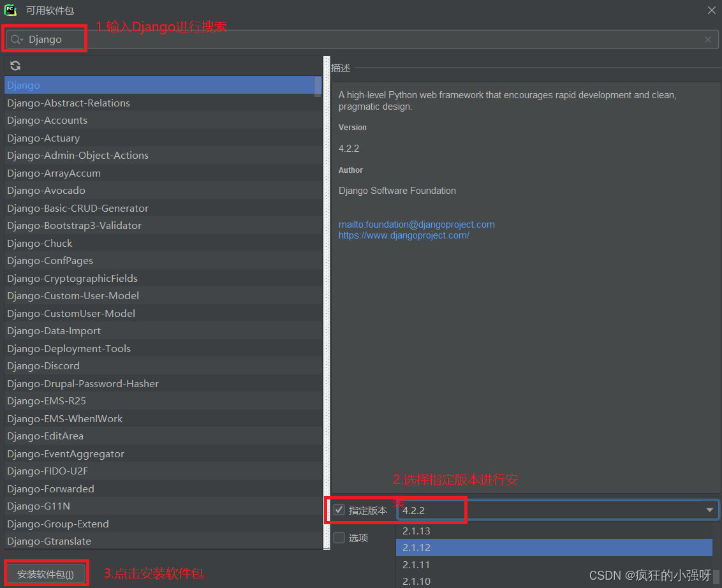Screen dimensions: 722x588
Task: Choose version 2.1.10 from the list
Action: tap(554, 580)
